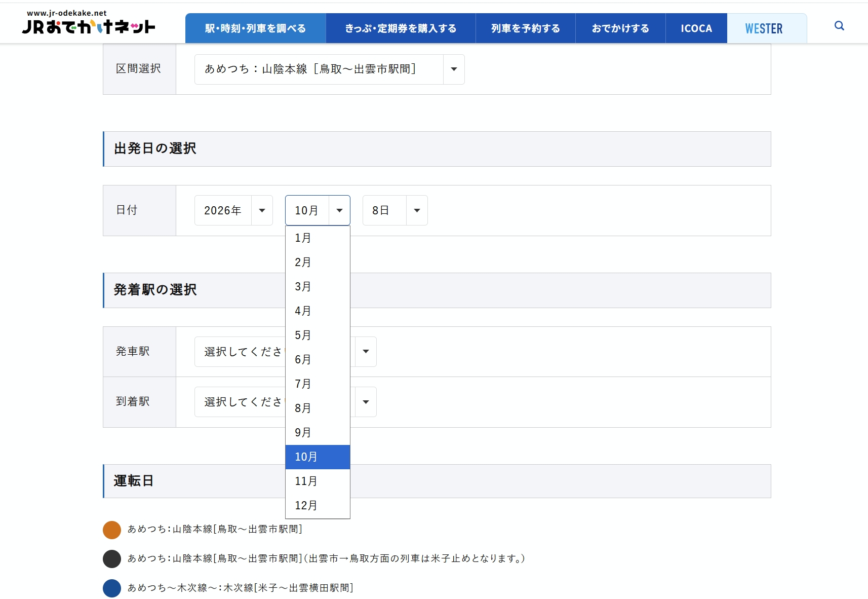Select 3月 from the month list
Screen dimensions: 868x599
[x=318, y=287]
